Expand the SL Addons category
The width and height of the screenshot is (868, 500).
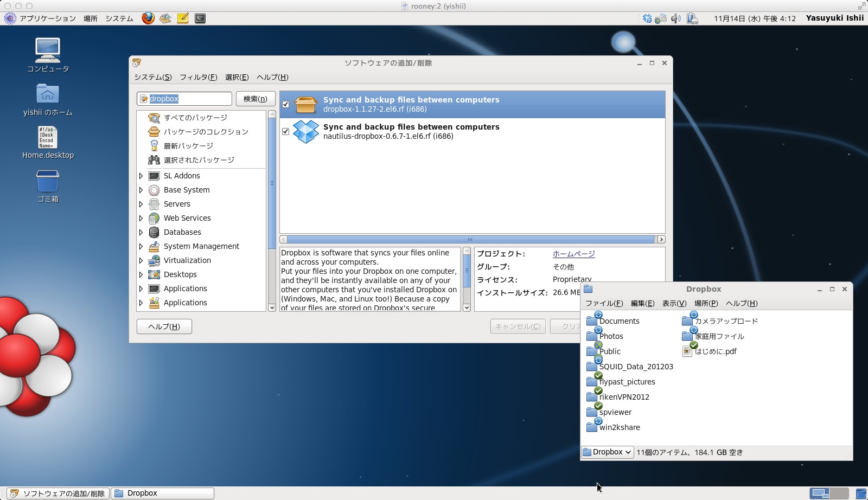tap(141, 176)
